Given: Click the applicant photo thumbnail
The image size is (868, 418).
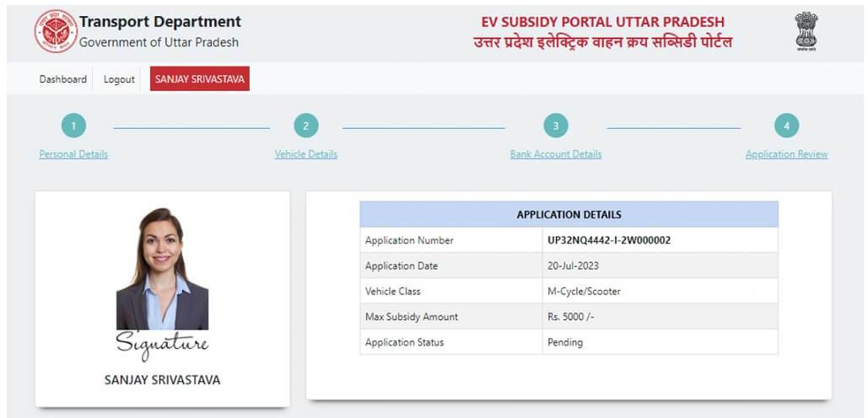Looking at the screenshot, I should (162, 269).
